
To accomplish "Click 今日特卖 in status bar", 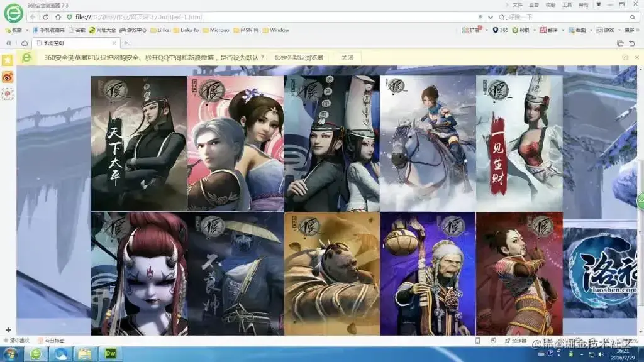I will [x=51, y=341].
